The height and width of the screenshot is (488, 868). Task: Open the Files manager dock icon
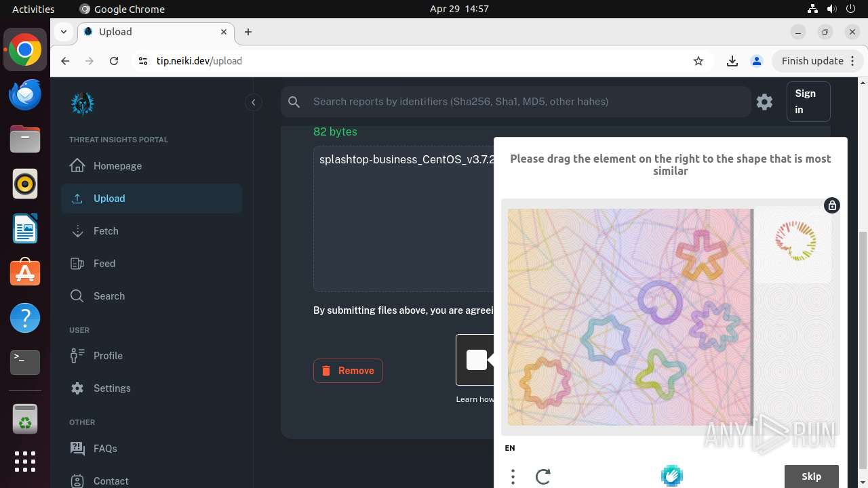click(25, 140)
